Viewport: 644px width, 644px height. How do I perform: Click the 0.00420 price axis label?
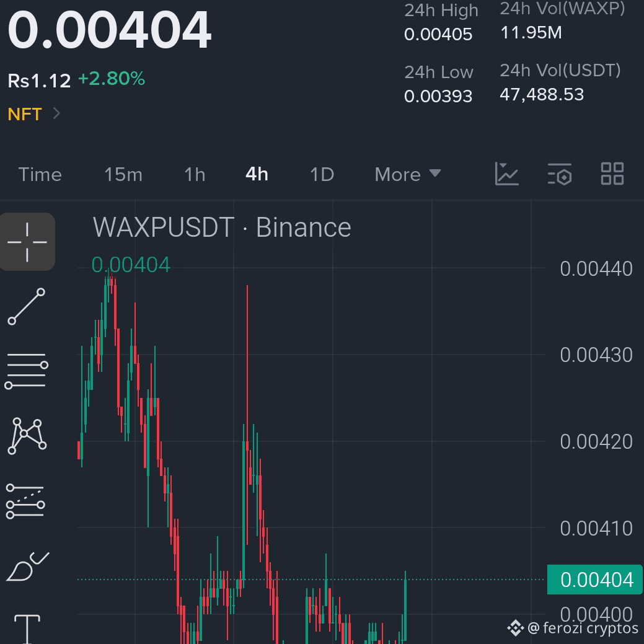596,442
